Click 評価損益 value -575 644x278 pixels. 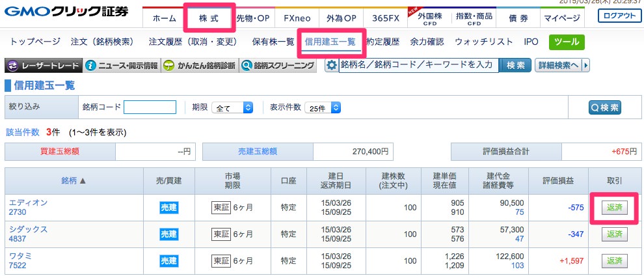(576, 208)
